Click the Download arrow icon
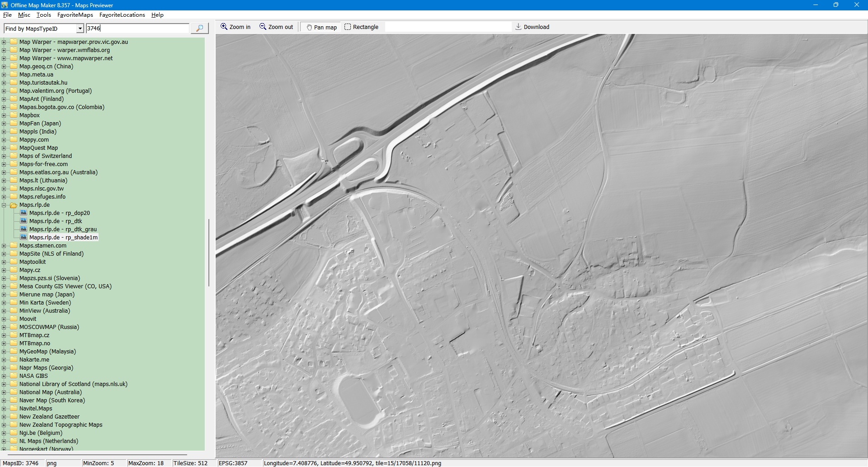 pos(519,27)
